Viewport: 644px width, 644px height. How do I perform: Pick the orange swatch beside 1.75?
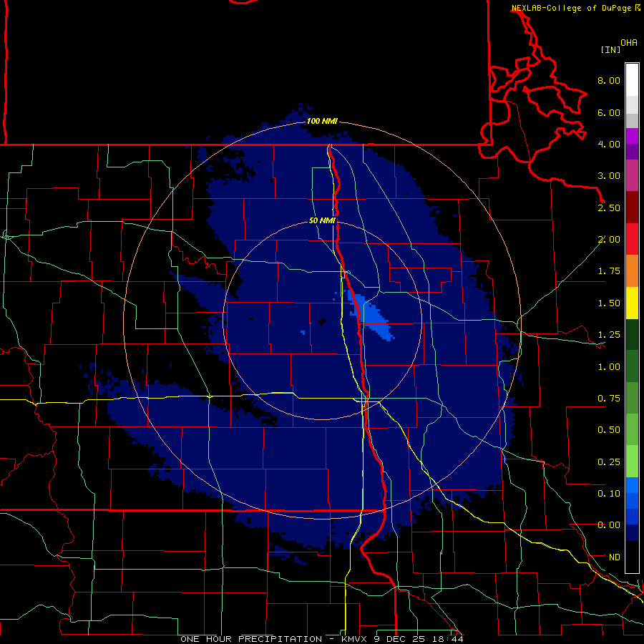tap(632, 271)
